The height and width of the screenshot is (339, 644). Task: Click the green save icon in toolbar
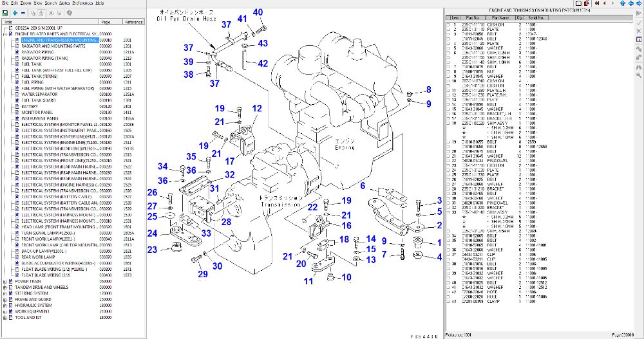pyautogui.click(x=5, y=13)
